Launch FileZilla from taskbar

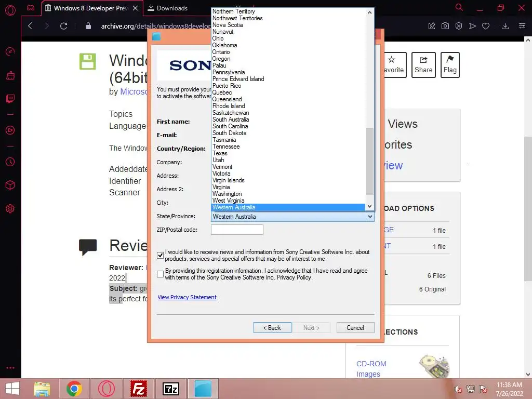138,389
